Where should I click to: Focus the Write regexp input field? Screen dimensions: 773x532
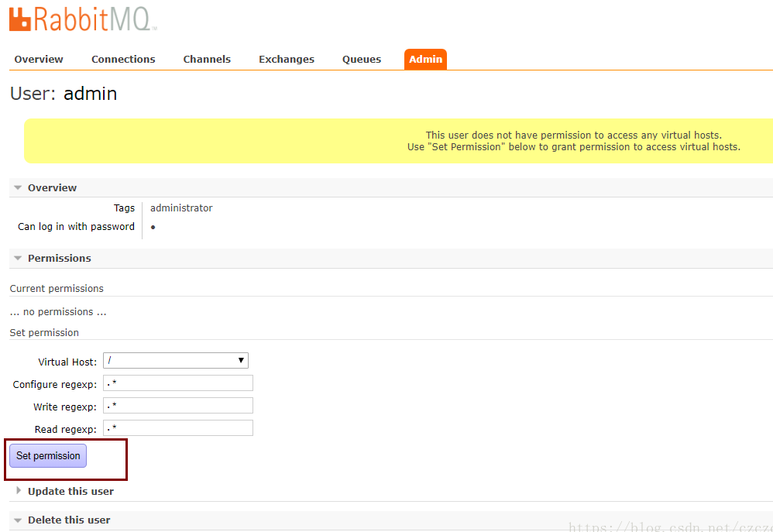tap(178, 406)
